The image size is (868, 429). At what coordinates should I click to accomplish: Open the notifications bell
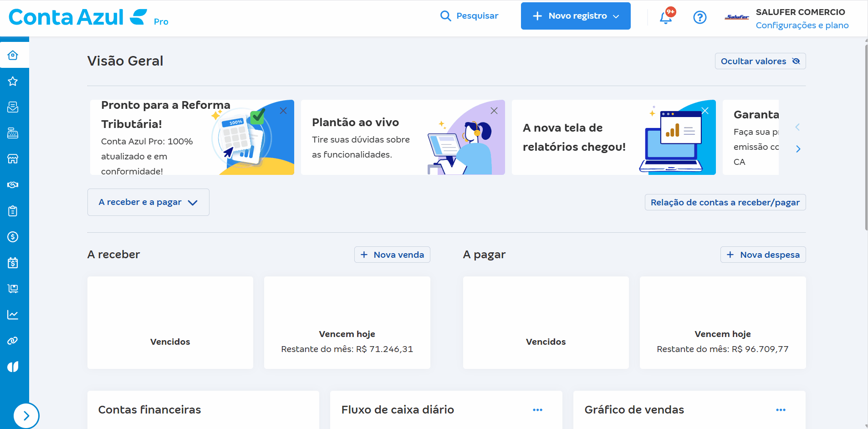click(666, 17)
